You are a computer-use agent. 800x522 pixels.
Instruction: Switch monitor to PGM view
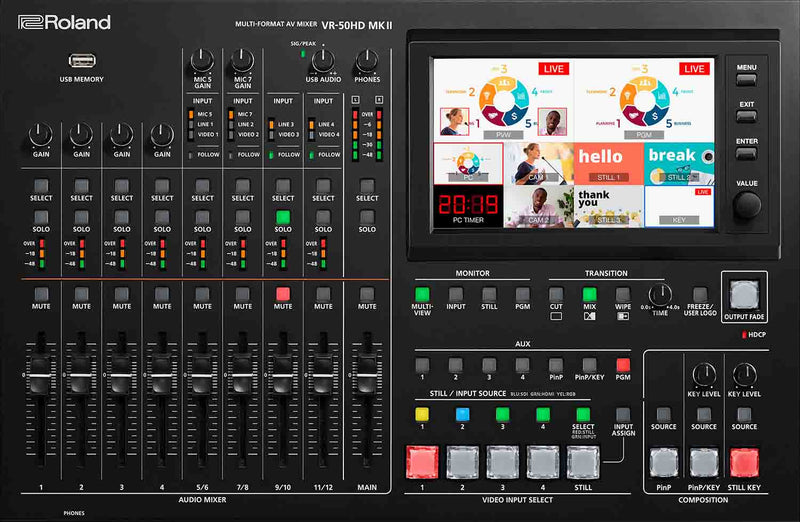[x=522, y=294]
